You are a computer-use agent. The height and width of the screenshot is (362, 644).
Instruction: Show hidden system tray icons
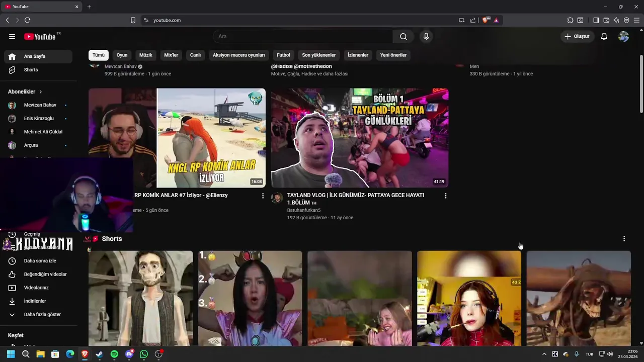coord(544,354)
